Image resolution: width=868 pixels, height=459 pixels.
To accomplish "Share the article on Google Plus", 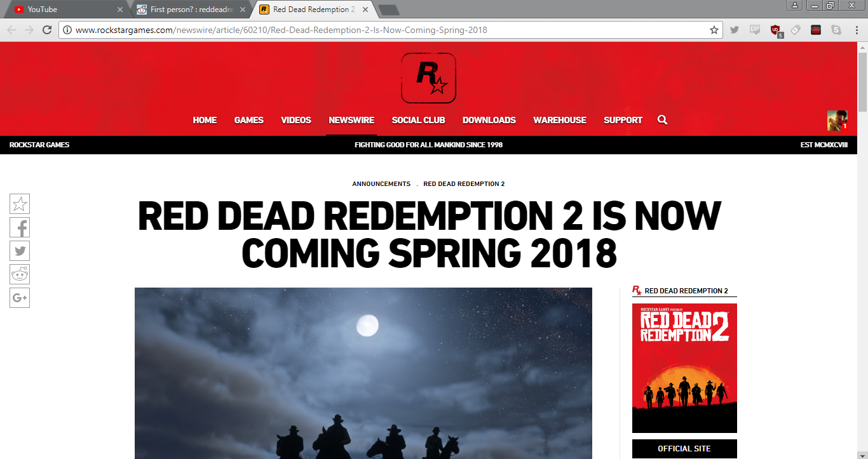I will 20,297.
